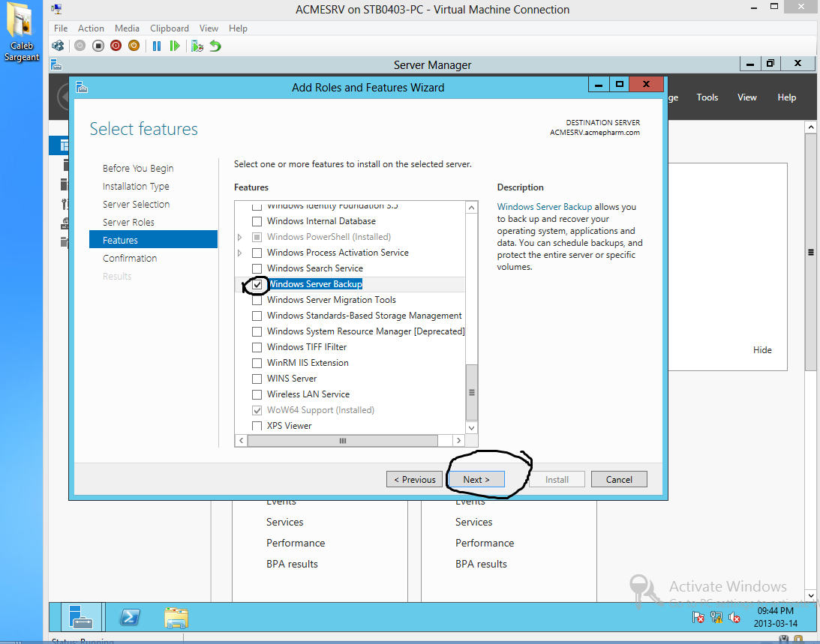
Task: Click the orange Save state toolbar icon
Action: [x=134, y=46]
